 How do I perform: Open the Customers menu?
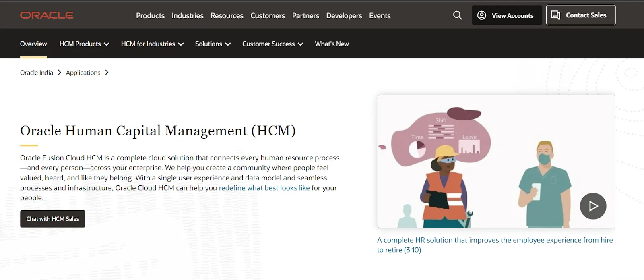(268, 15)
